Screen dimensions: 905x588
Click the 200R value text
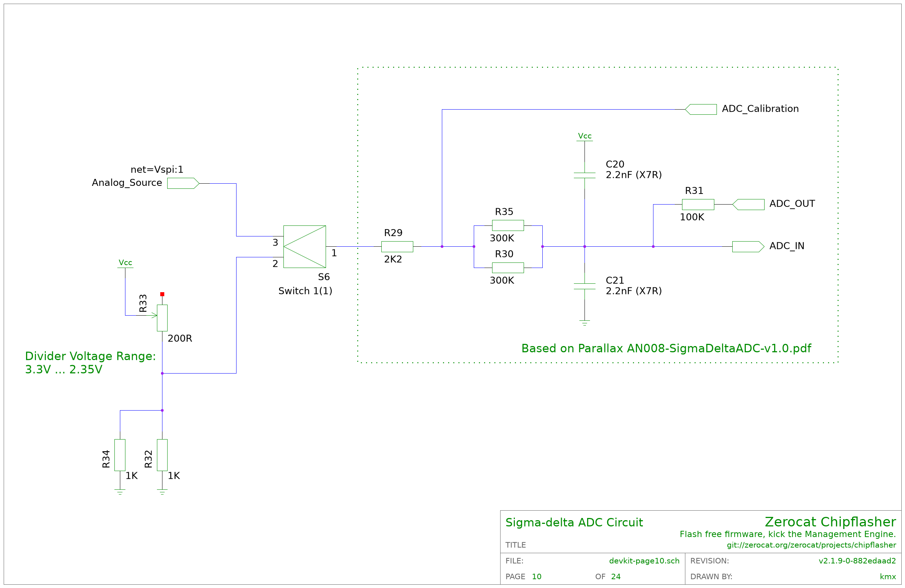click(180, 338)
